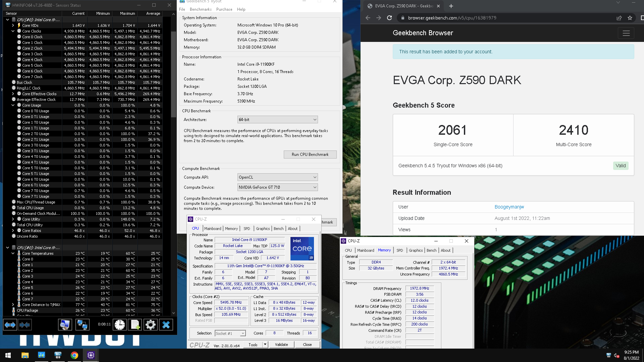Click the volume tray icon
Image resolution: width=644 pixels, height=362 pixels.
[616, 356]
